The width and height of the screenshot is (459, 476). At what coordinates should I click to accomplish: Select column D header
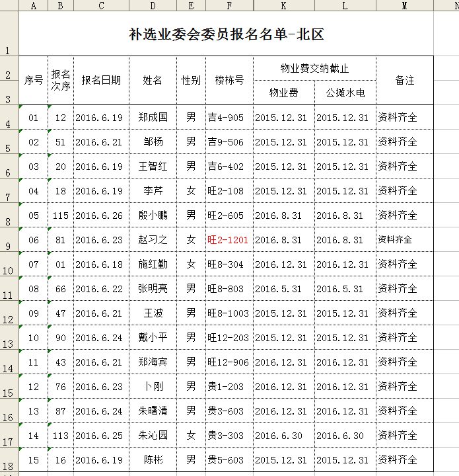coord(153,5)
